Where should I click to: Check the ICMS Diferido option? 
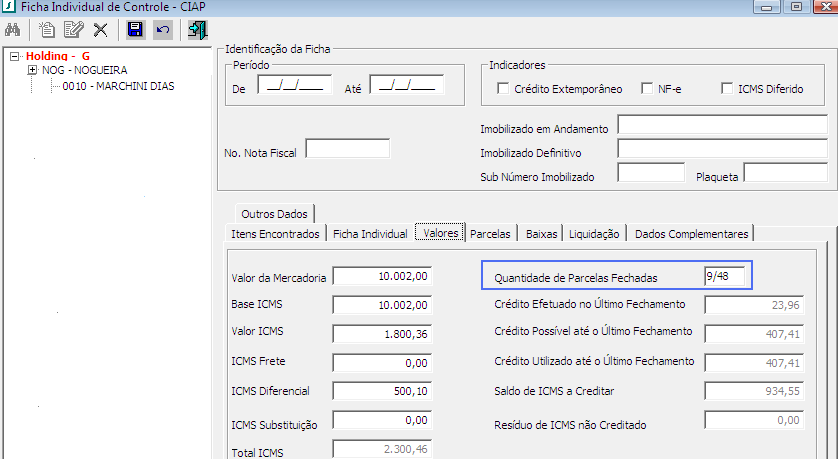click(728, 89)
